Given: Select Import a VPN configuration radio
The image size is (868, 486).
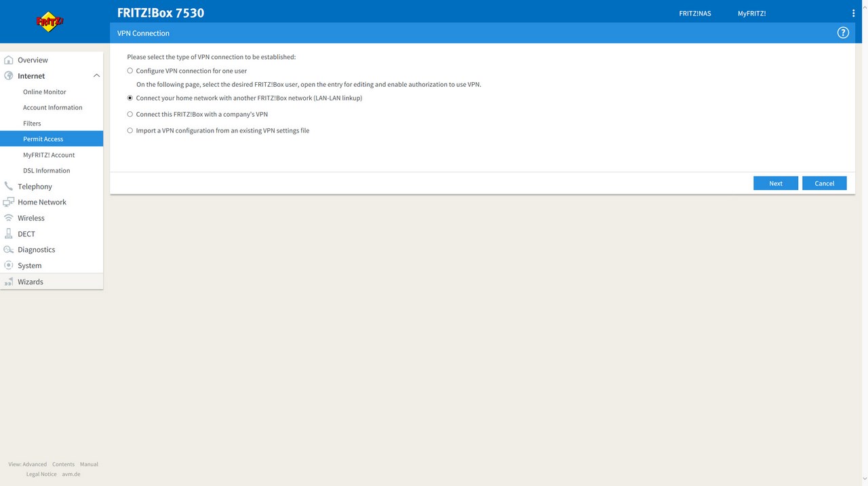Looking at the screenshot, I should coord(130,130).
